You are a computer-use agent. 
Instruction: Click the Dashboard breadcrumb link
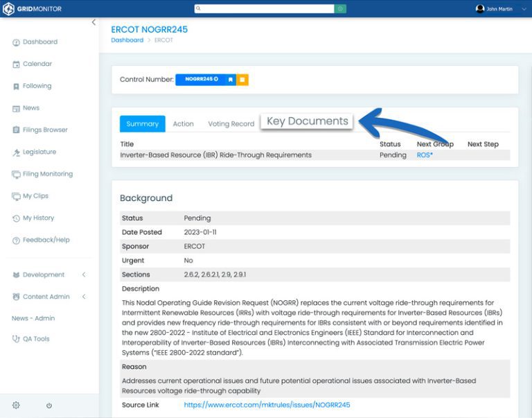pos(127,40)
